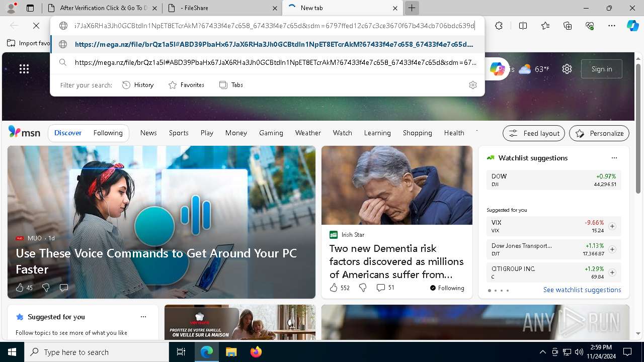The width and height of the screenshot is (644, 362).
Task: Open the Extensions icon in toolbar
Action: (x=499, y=26)
